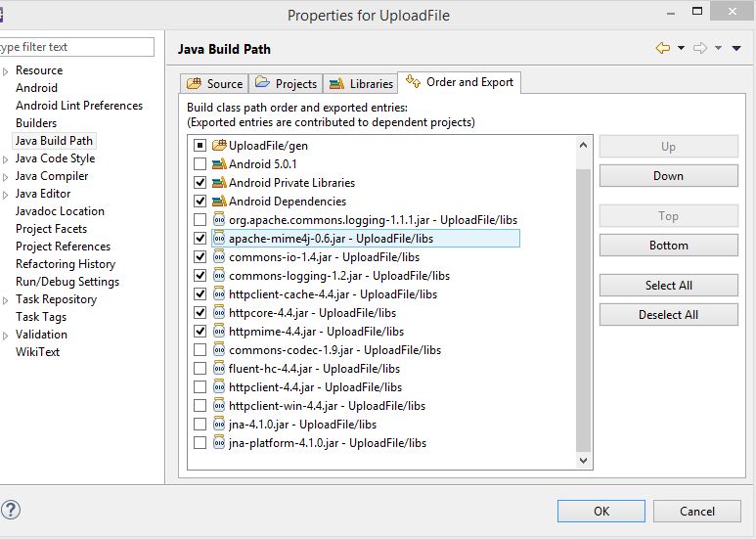
Task: Switch to the Projects tab
Action: click(286, 83)
